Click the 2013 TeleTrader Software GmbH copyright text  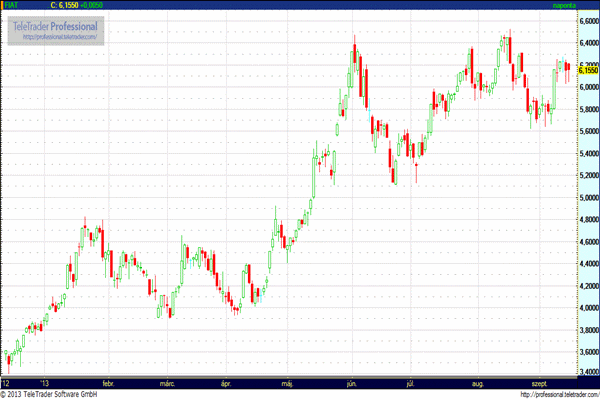[x=56, y=394]
